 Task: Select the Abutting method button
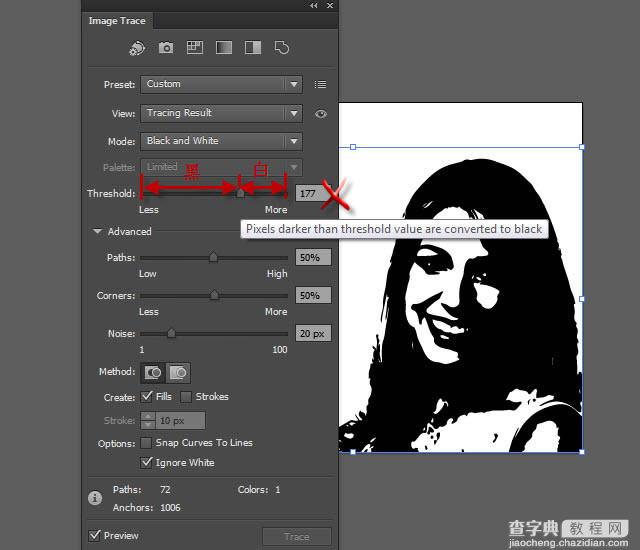coord(153,373)
